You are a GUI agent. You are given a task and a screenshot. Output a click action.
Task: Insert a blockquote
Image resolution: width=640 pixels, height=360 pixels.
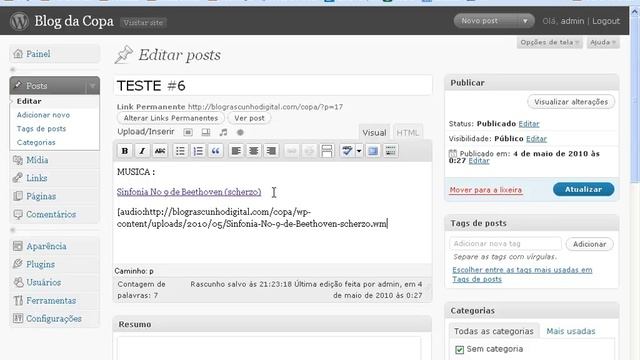click(216, 151)
